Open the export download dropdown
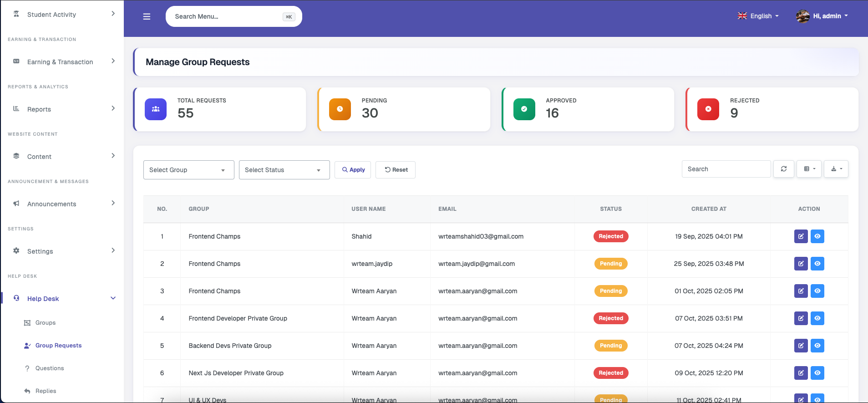The height and width of the screenshot is (403, 868). [x=836, y=169]
